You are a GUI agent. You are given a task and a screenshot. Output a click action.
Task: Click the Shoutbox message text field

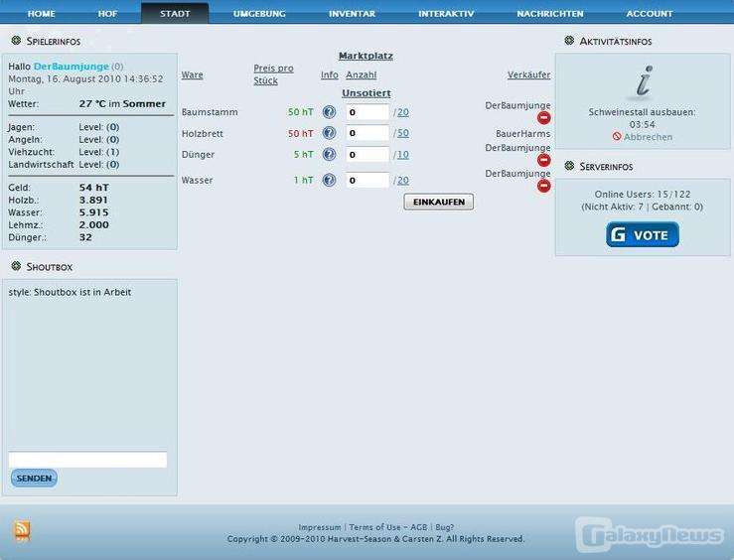pyautogui.click(x=87, y=460)
